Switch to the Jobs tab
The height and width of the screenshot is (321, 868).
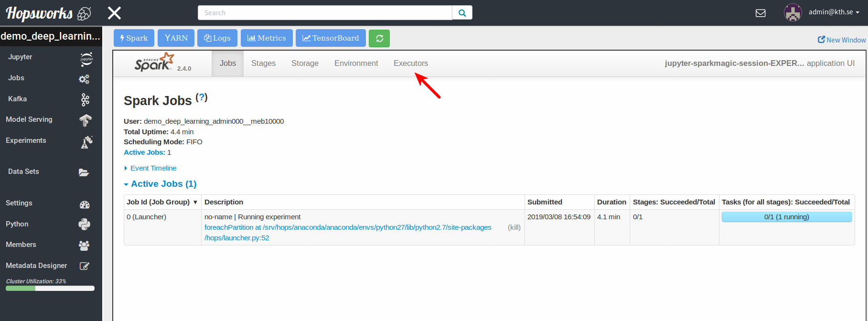coord(228,63)
